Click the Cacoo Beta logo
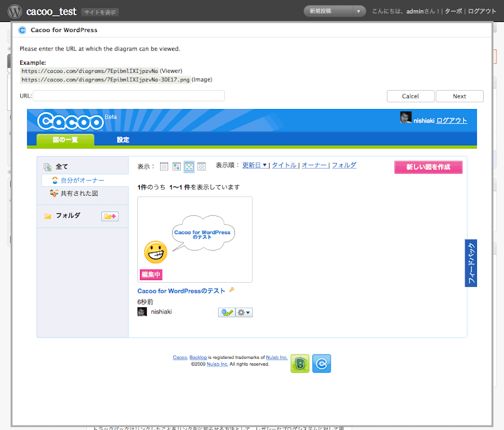Screen dimensions: 504x430 pos(77,121)
